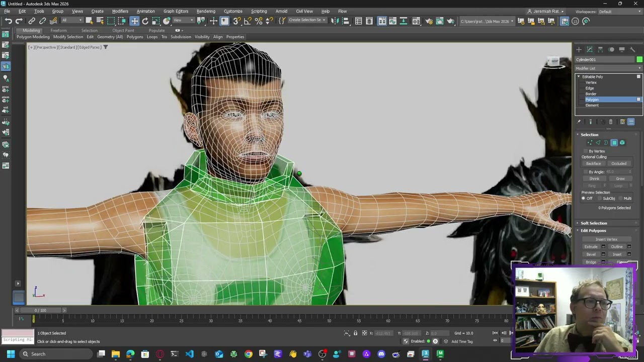Image resolution: width=644 pixels, height=362 pixels.
Task: Open the Material Editor teapot icon
Action: 416,21
